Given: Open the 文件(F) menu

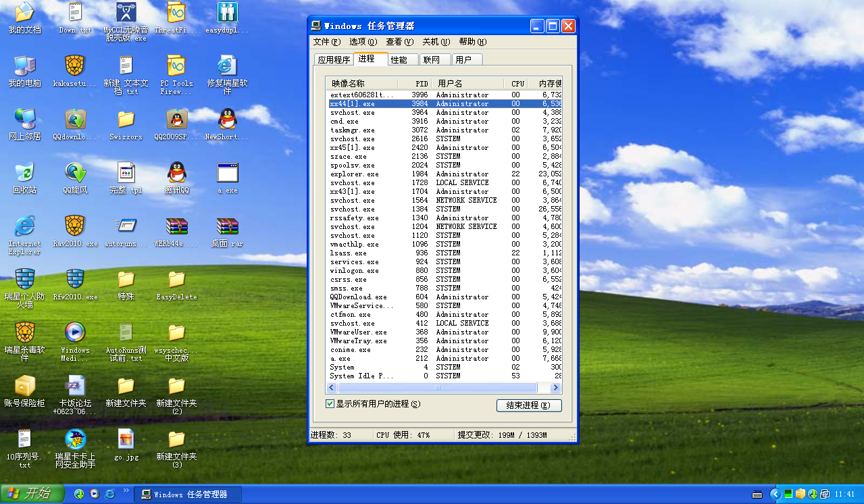Looking at the screenshot, I should (x=327, y=42).
